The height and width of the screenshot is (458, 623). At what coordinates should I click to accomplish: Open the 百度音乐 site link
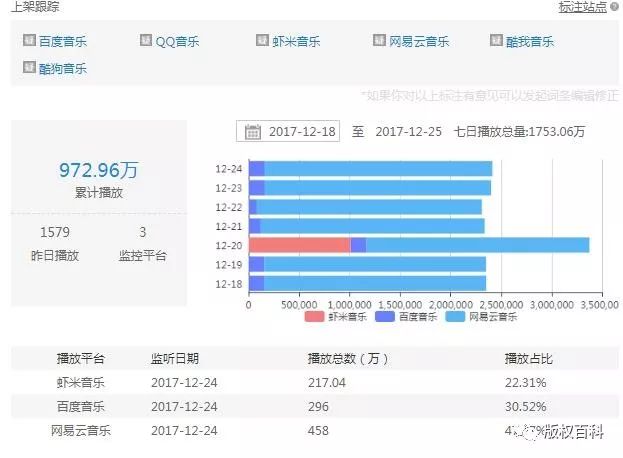63,41
